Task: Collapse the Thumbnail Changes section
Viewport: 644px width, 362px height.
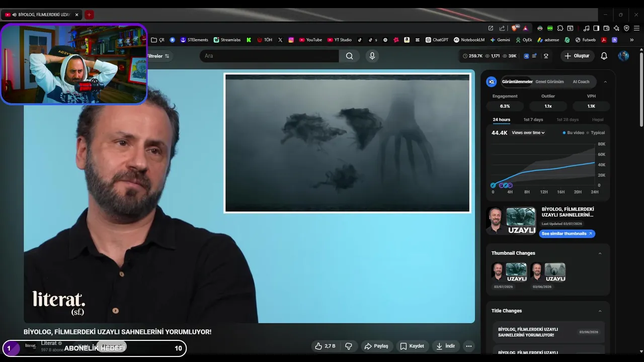Action: 600,253
